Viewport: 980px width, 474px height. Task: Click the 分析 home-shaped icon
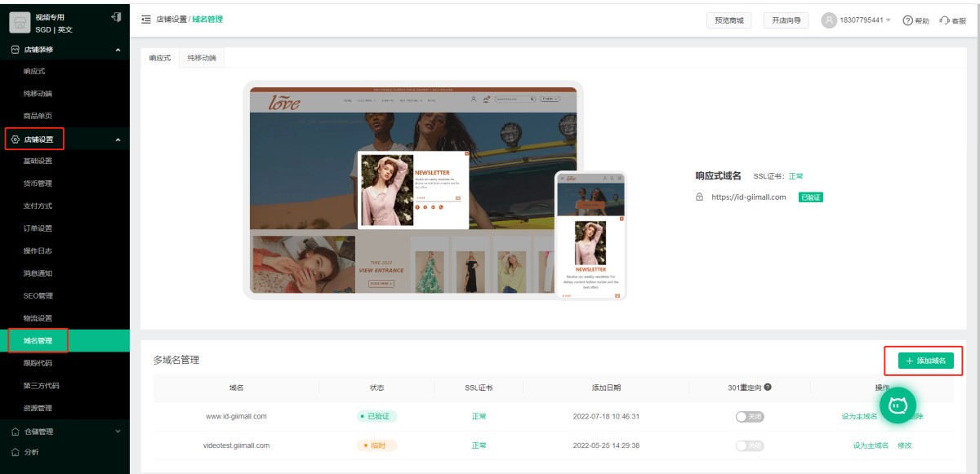(15, 452)
